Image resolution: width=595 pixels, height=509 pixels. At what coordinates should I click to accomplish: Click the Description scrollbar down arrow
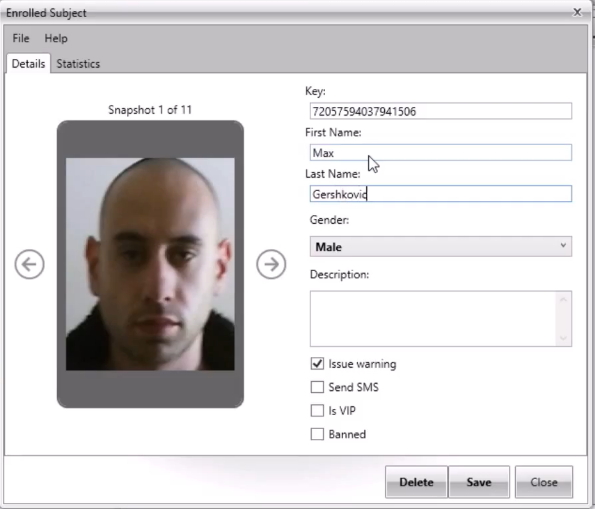click(563, 338)
